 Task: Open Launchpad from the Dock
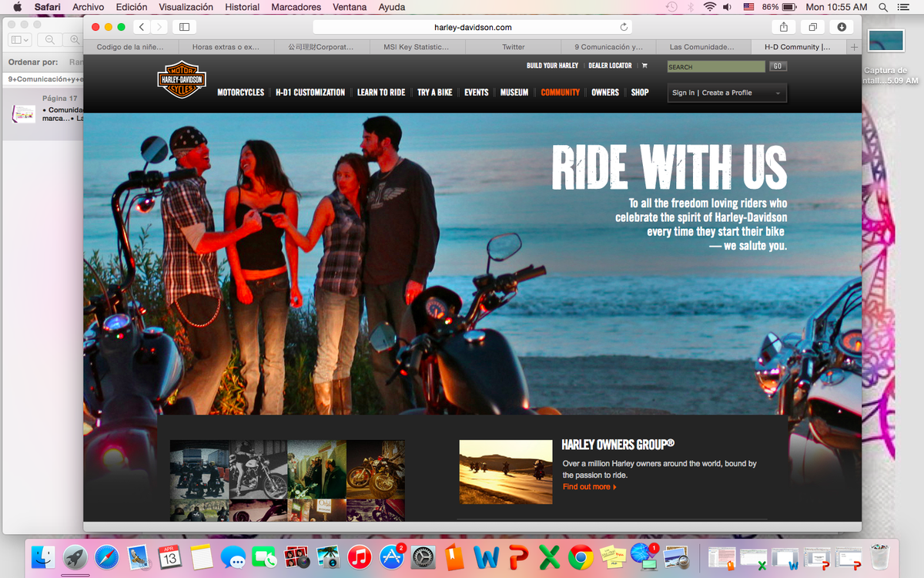(75, 556)
